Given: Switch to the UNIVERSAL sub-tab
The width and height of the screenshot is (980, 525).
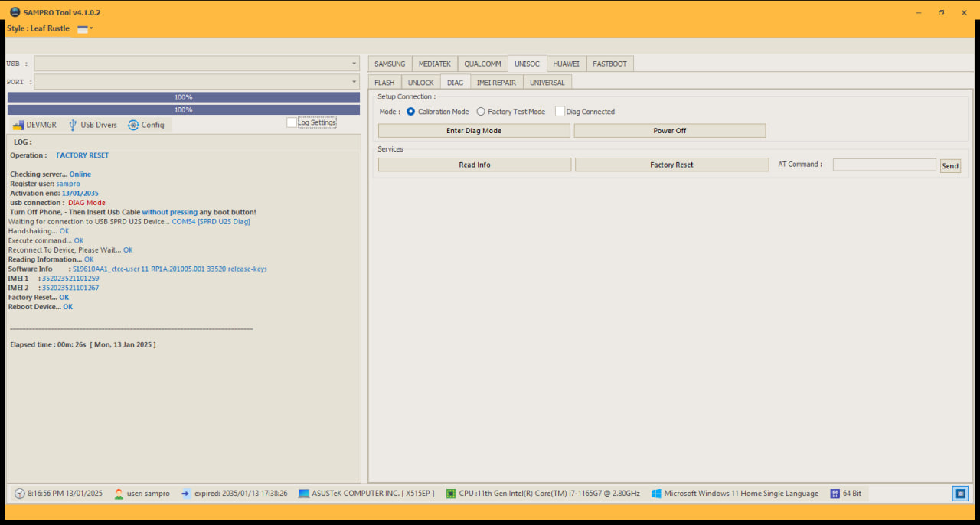Looking at the screenshot, I should point(547,82).
